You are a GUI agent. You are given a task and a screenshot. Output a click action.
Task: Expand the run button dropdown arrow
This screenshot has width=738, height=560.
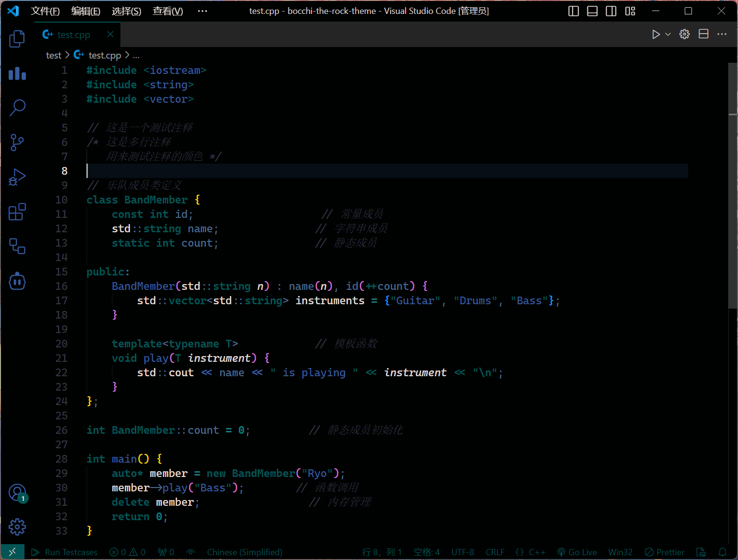(x=668, y=35)
